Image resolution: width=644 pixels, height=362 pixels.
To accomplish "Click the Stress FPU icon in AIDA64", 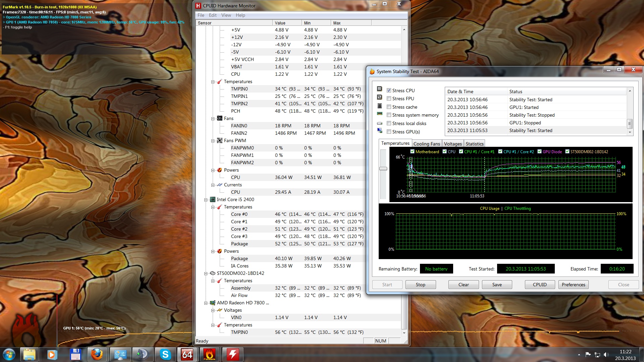I will coord(380,97).
